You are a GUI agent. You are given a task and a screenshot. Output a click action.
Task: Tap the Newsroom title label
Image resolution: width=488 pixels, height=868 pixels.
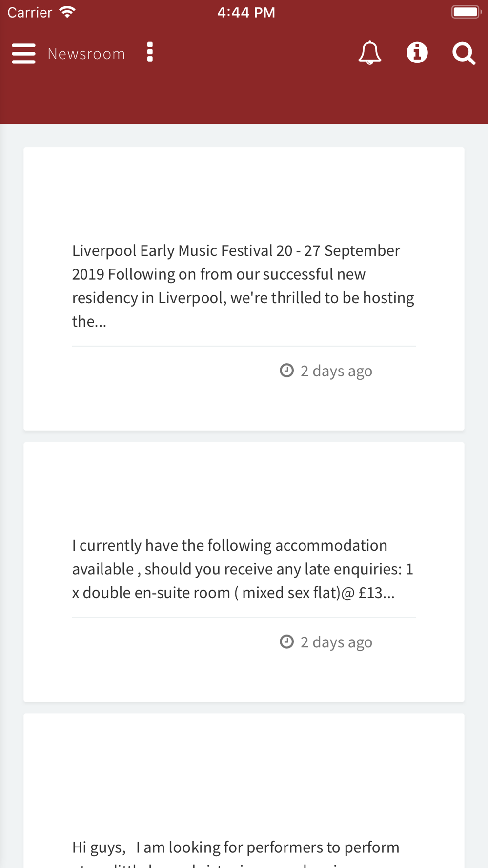coord(86,54)
